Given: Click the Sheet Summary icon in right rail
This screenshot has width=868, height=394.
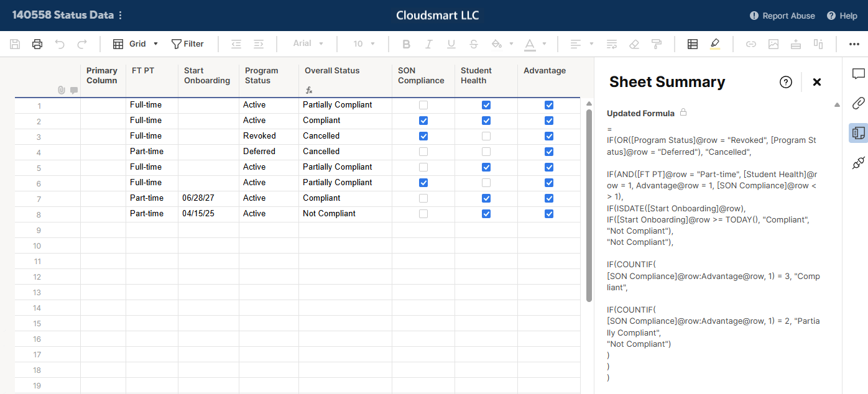Looking at the screenshot, I should [x=859, y=133].
